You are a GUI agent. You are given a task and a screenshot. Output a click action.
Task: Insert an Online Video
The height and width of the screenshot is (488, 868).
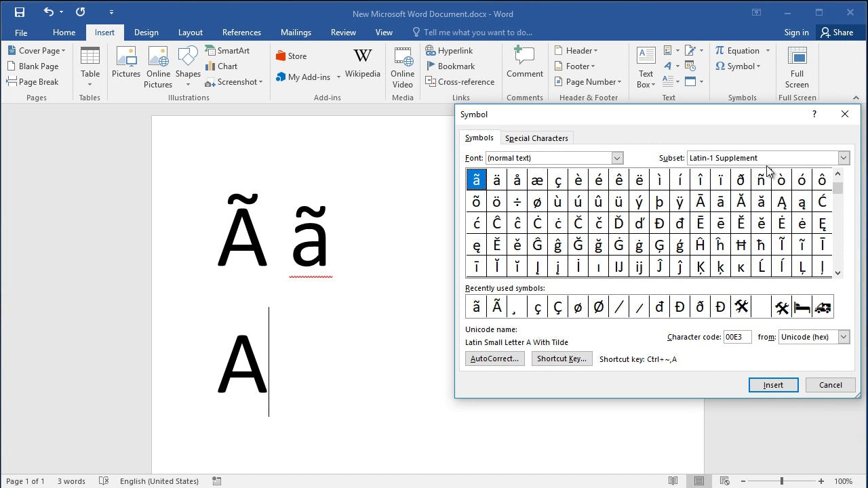(402, 66)
